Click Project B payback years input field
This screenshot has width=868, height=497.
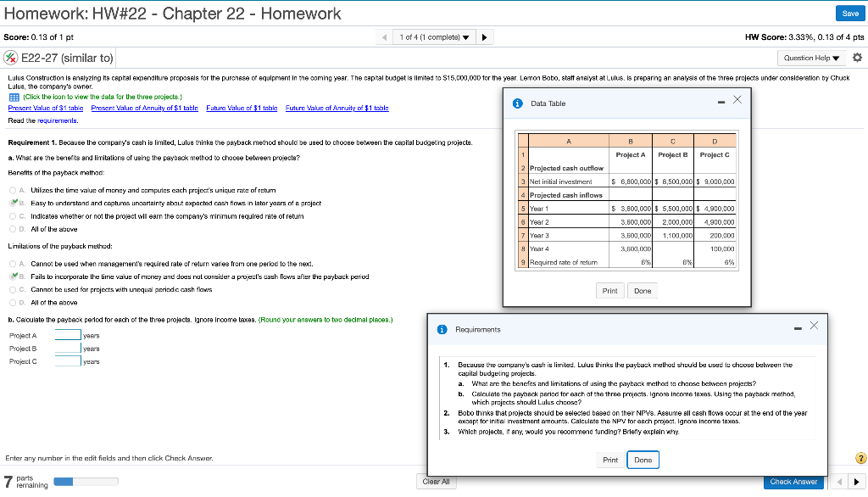pyautogui.click(x=68, y=348)
